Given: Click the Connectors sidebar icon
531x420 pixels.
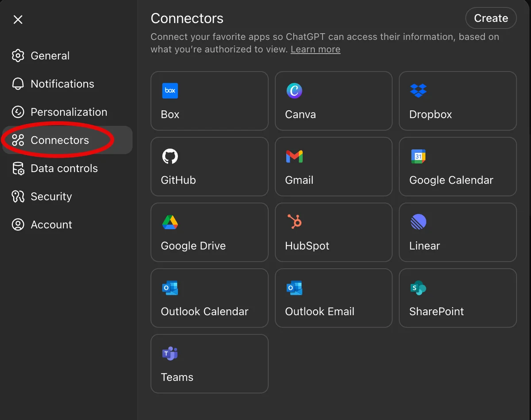Looking at the screenshot, I should [x=18, y=140].
